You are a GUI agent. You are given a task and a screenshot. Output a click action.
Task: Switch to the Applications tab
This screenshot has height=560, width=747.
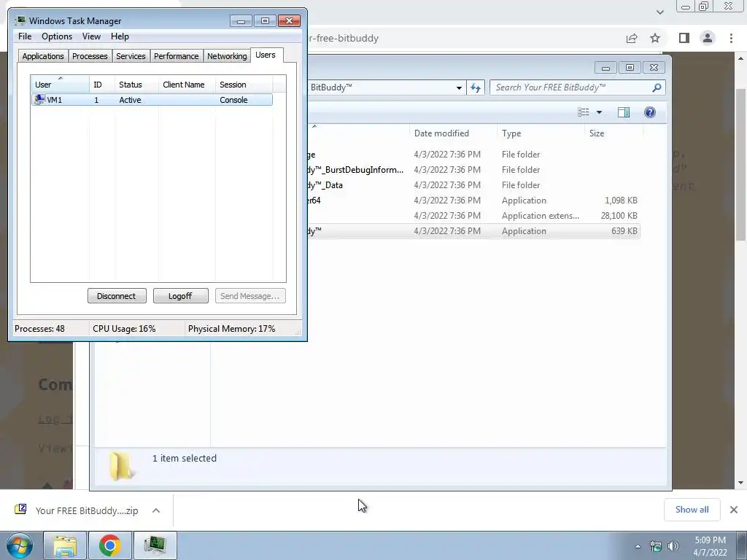[43, 56]
